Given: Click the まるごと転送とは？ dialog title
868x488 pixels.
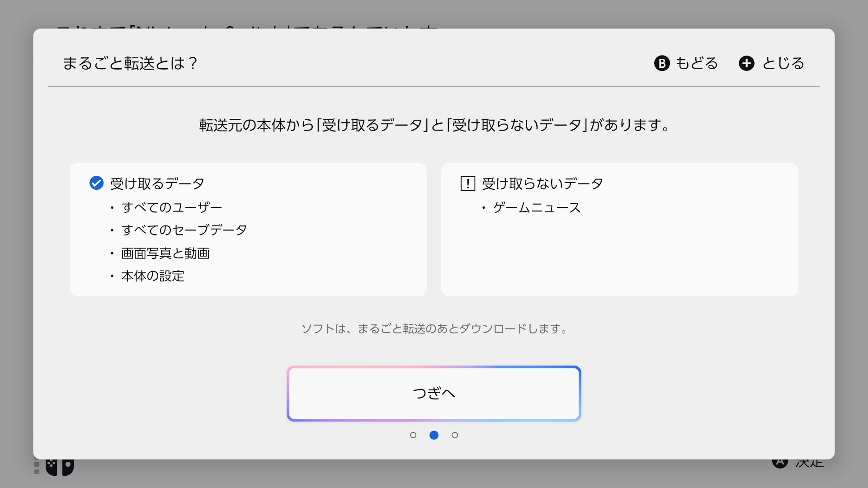Looking at the screenshot, I should pos(130,63).
